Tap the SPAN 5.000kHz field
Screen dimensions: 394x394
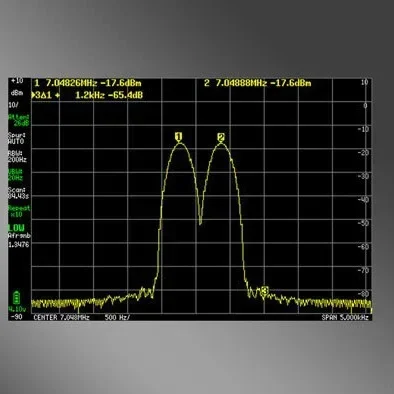pyautogui.click(x=345, y=317)
